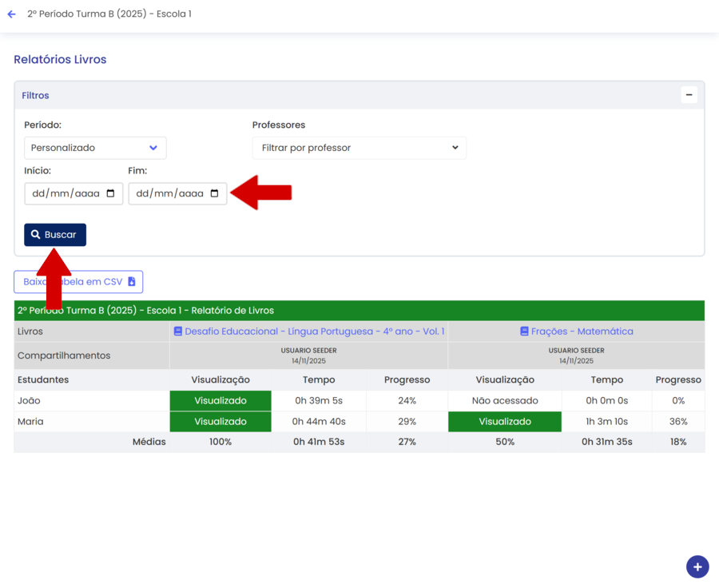Open calendar picker in Início field
Screen dimensions: 719x588
coord(110,193)
